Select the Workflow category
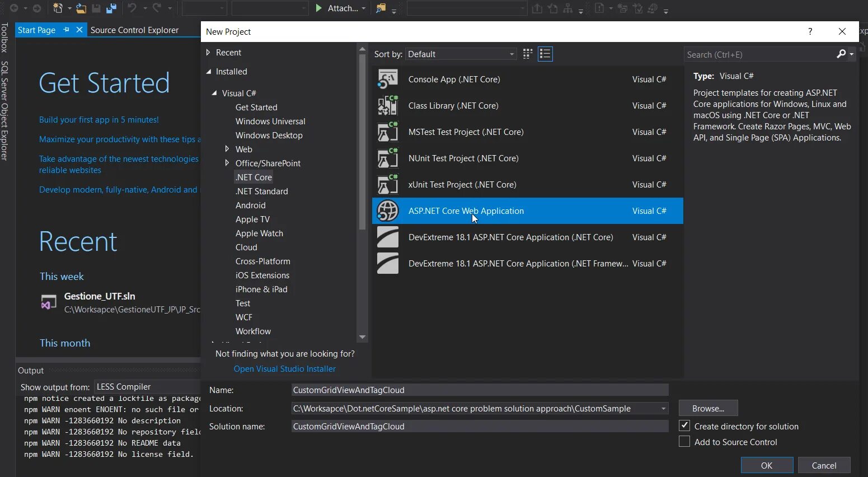This screenshot has width=868, height=477. coord(253,331)
